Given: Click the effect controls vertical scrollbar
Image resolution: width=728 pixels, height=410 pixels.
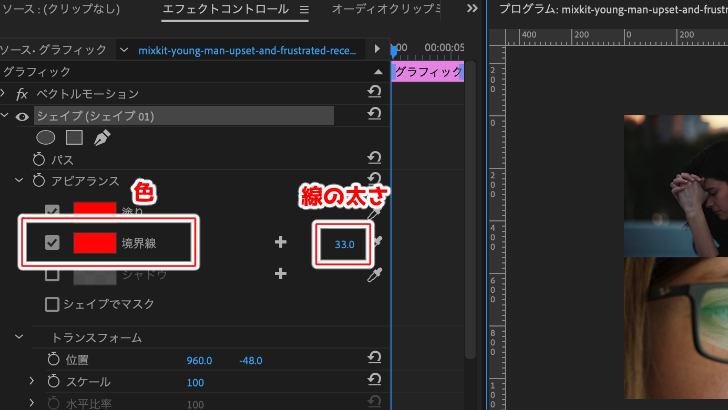Looking at the screenshot, I should coord(470,209).
